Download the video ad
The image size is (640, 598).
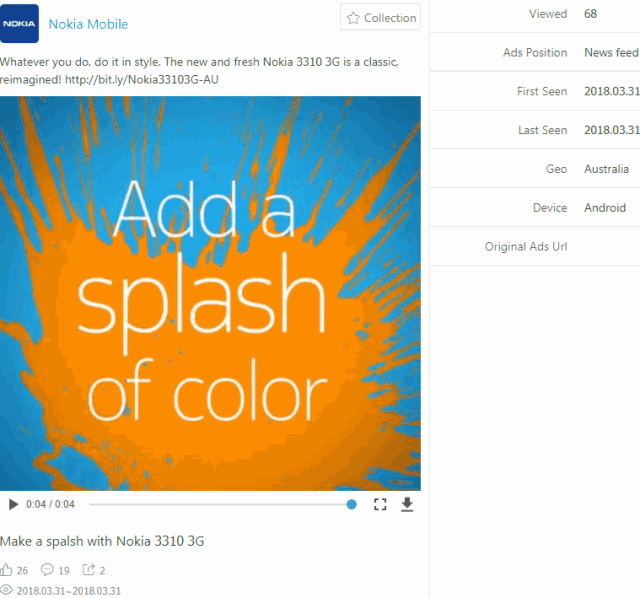click(x=407, y=505)
